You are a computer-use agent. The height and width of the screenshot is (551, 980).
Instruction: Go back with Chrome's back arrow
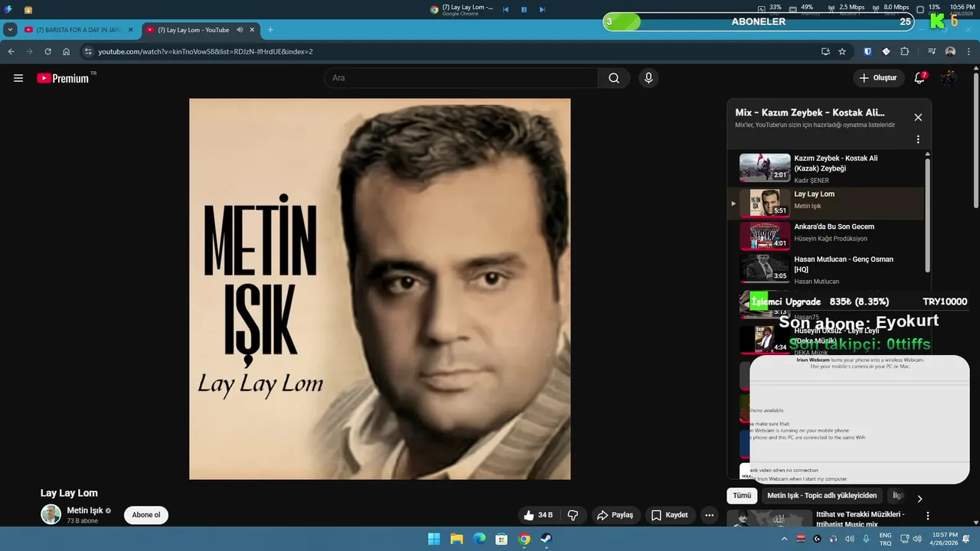pos(11,51)
